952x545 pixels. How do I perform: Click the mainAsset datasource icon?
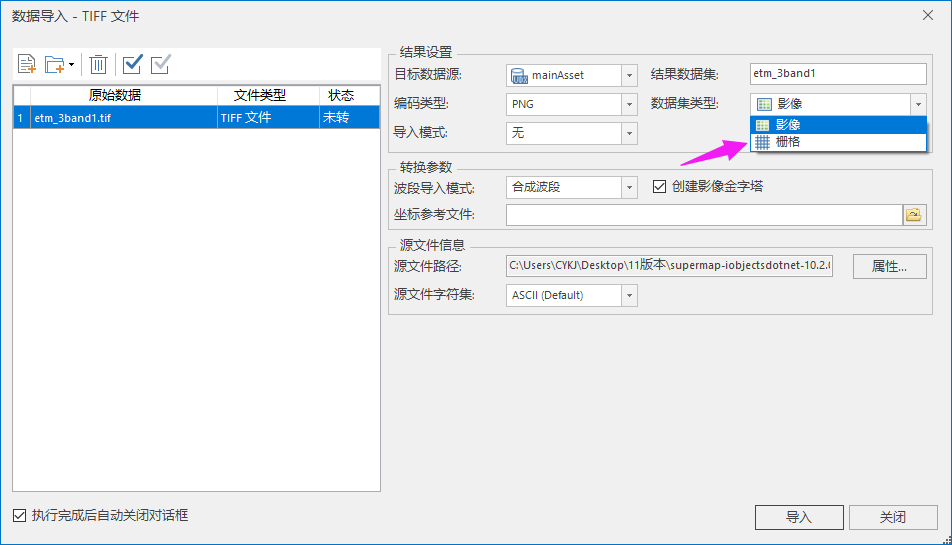[519, 76]
